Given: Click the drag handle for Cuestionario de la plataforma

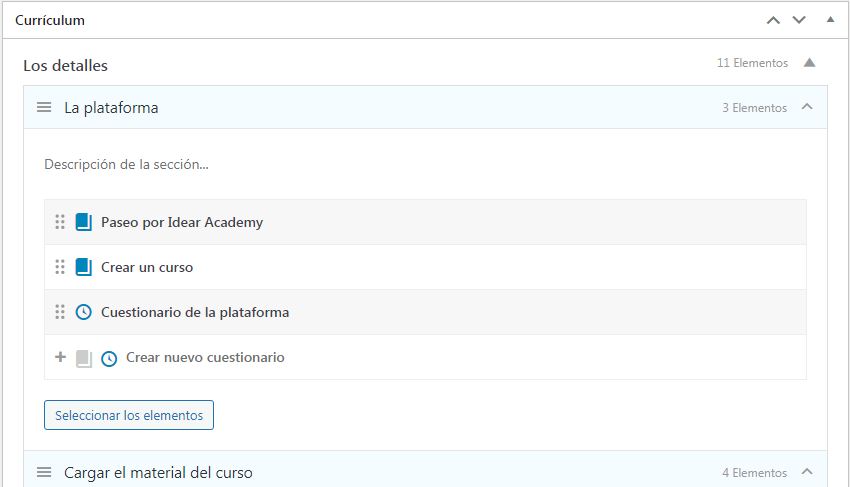Looking at the screenshot, I should [x=60, y=312].
